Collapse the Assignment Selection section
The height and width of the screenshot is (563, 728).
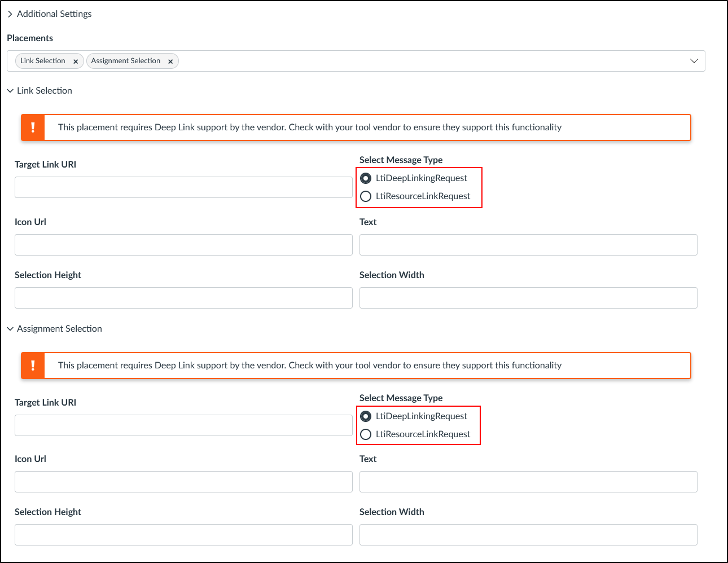[10, 328]
